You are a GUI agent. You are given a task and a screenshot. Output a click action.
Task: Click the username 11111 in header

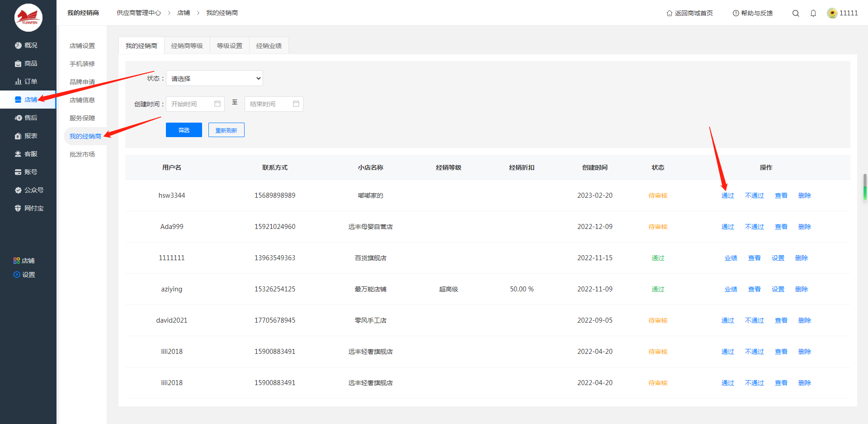[x=849, y=13]
